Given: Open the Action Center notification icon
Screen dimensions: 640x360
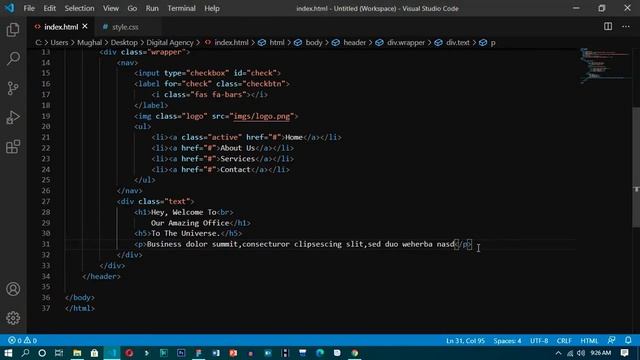Looking at the screenshot, I should 624,353.
